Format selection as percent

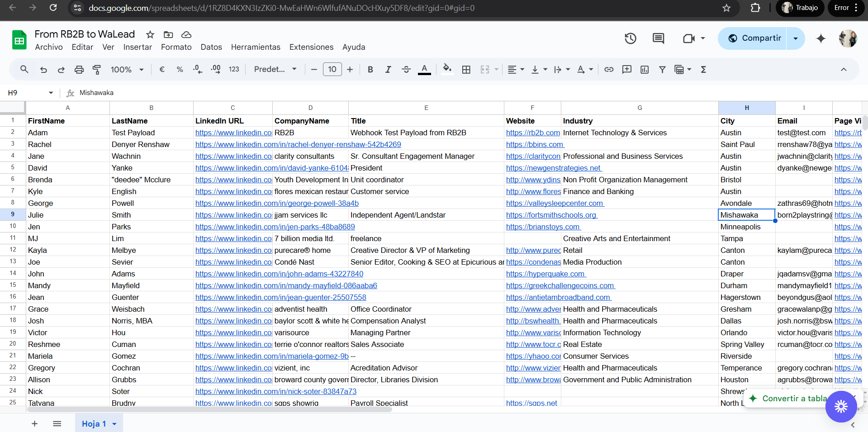click(x=180, y=69)
